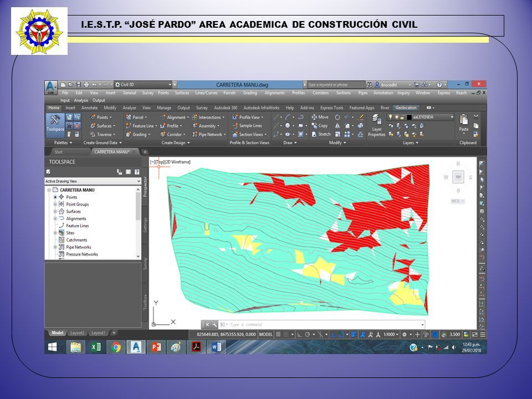The height and width of the screenshot is (399, 532).
Task: Open Google Chrome from the taskbar
Action: [x=116, y=347]
